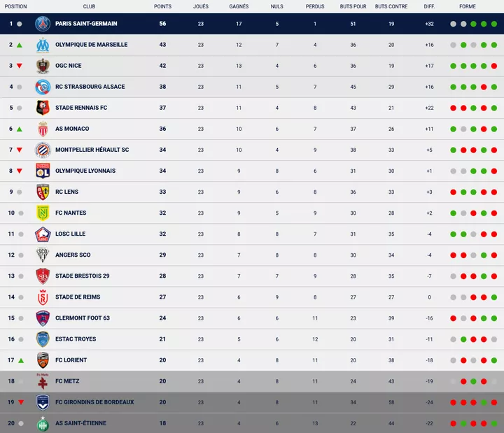
Task: Sort table by Points column header
Action: pyautogui.click(x=162, y=6)
